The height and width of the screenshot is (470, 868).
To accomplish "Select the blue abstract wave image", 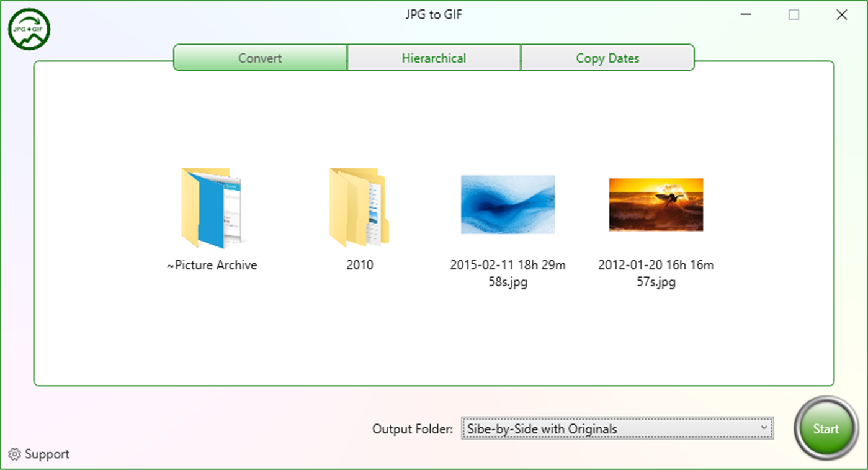I will 508,204.
